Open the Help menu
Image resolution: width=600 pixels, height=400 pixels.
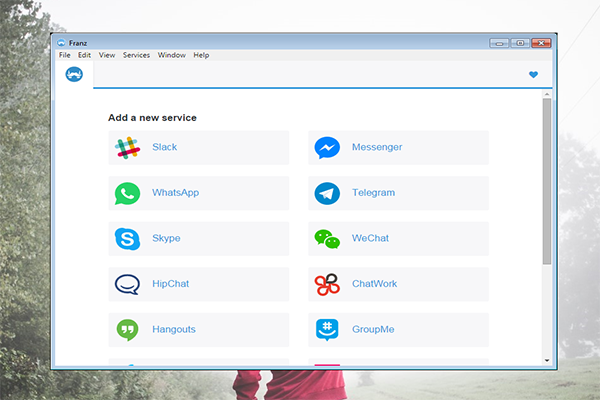tap(201, 55)
